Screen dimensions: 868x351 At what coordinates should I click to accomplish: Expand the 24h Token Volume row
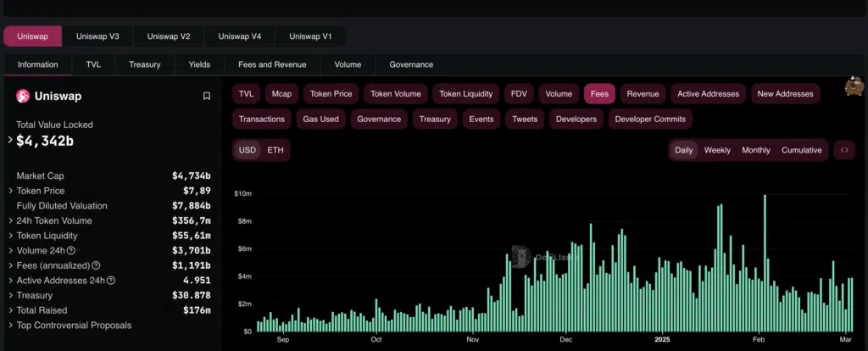pos(10,221)
